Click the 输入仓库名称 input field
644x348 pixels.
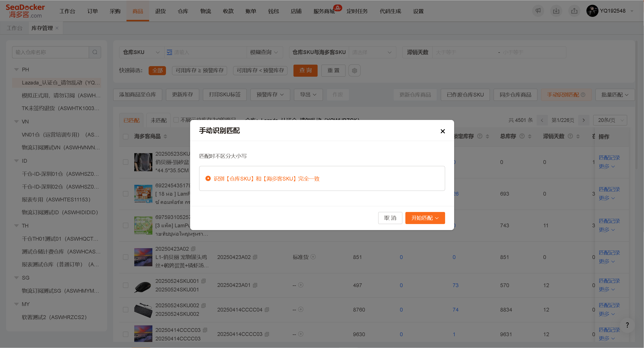point(50,52)
